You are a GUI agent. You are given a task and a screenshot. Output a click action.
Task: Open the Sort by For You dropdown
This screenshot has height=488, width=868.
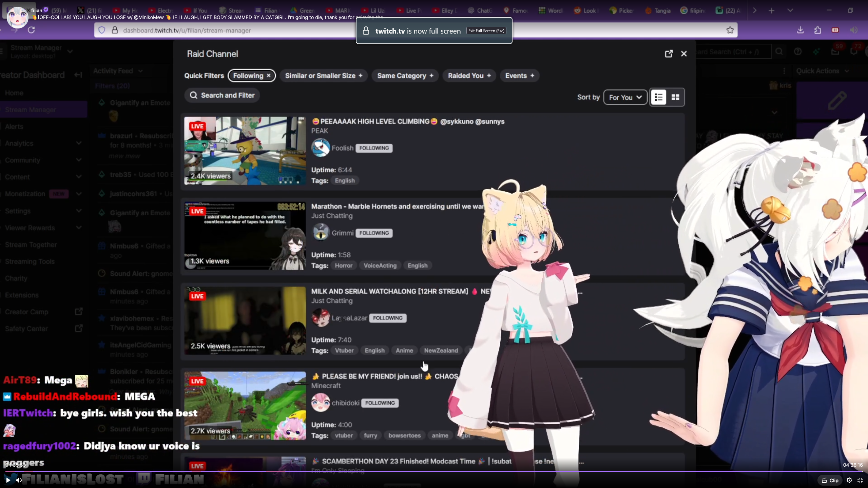[625, 97]
